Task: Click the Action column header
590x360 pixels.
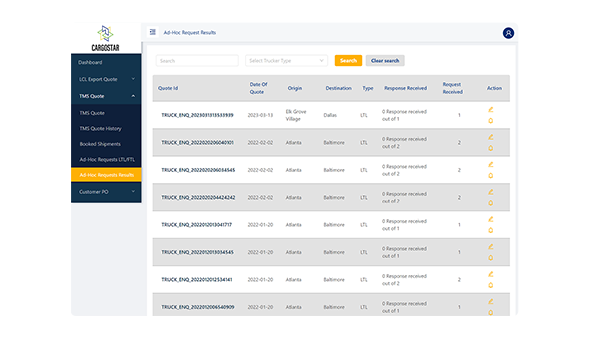Action: pyautogui.click(x=494, y=88)
